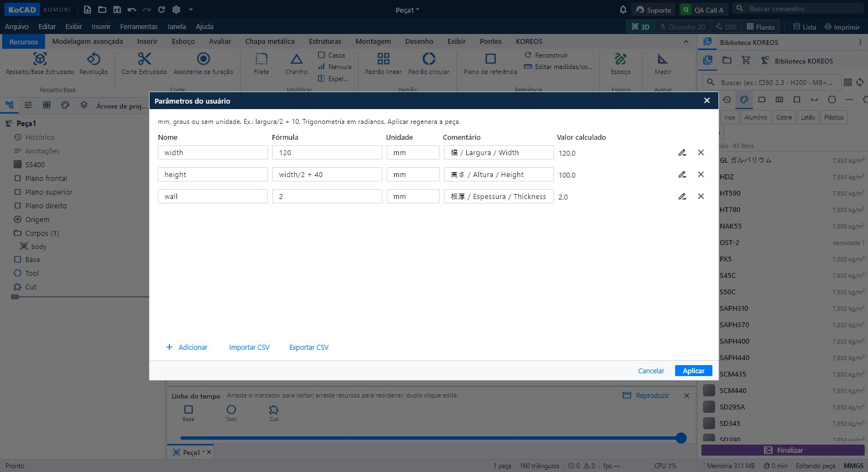Open the shopping cart icon in library

(x=746, y=60)
